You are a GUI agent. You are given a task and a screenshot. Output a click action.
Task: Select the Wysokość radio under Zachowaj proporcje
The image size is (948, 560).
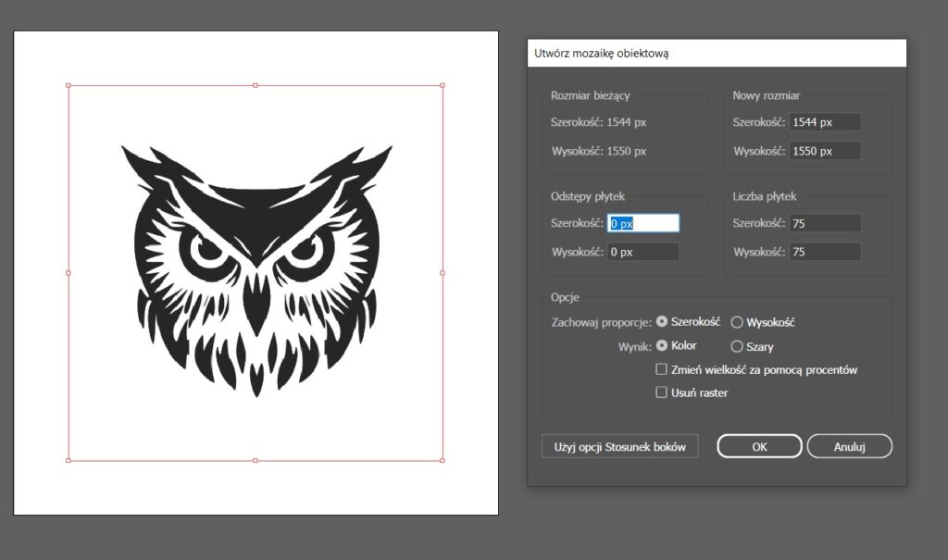(736, 321)
